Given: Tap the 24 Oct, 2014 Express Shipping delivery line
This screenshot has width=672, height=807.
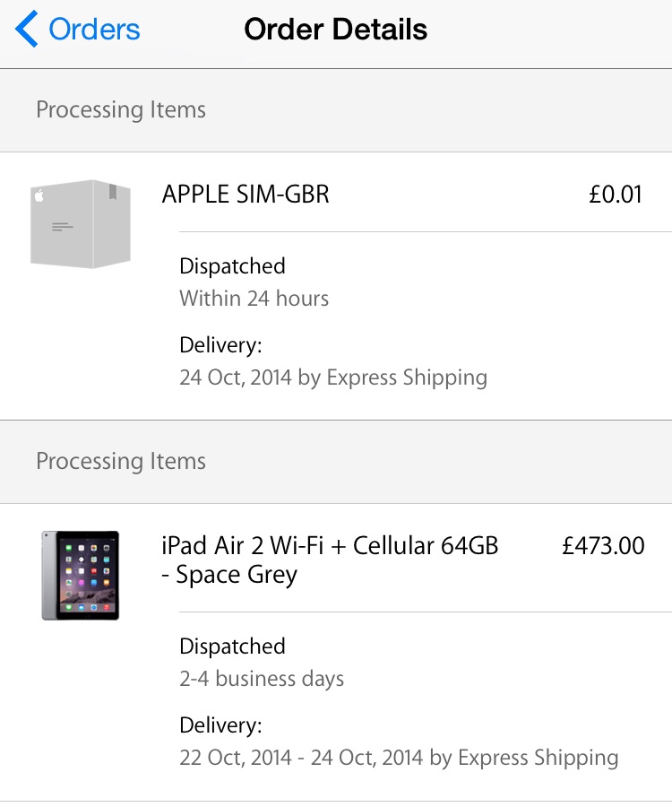Looking at the screenshot, I should [333, 377].
